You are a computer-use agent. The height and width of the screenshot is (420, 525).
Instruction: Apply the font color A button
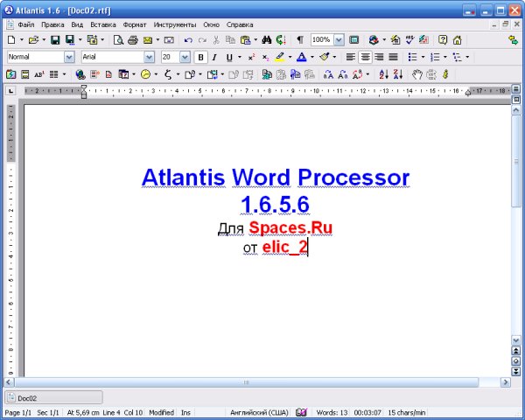click(302, 57)
